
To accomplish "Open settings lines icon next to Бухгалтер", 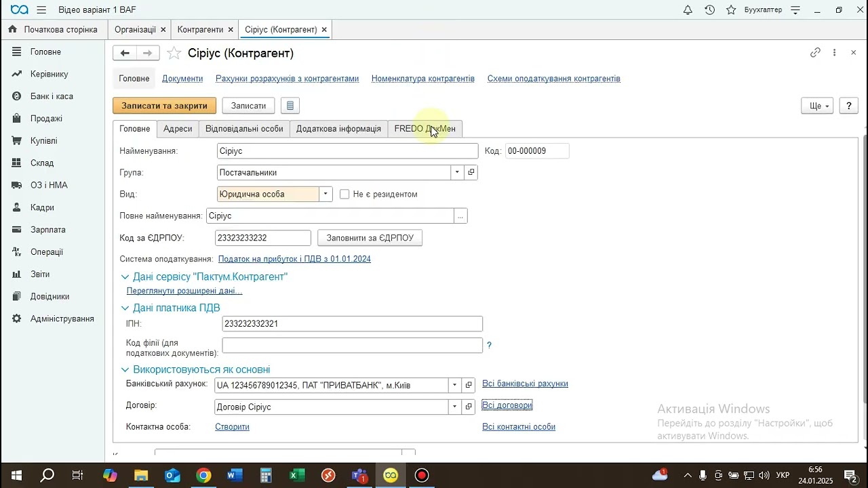I will point(796,10).
